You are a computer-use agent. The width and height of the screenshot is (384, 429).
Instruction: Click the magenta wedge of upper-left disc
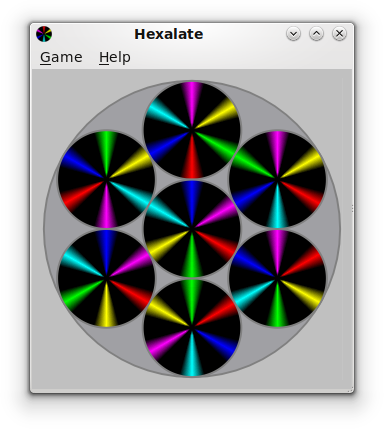(106, 207)
